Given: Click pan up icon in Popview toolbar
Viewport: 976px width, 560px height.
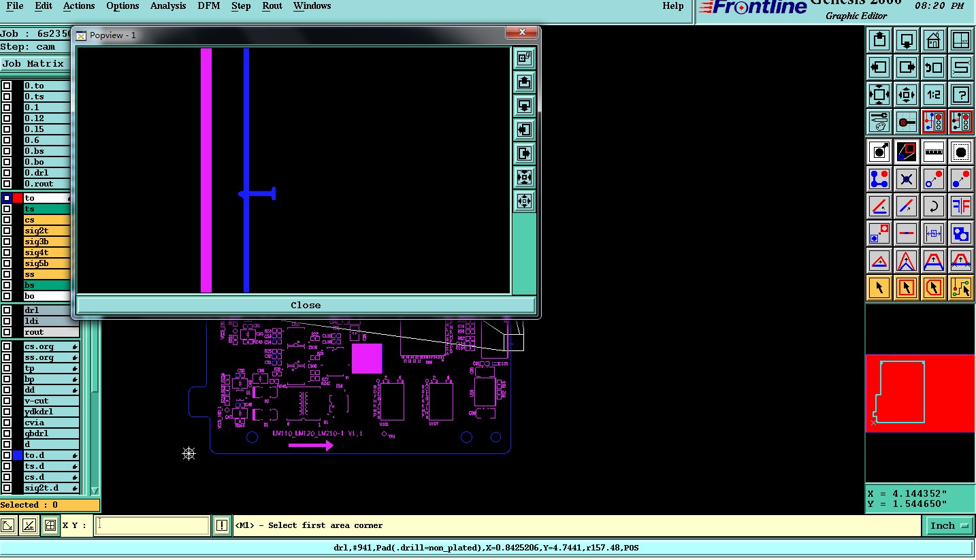Looking at the screenshot, I should click(x=524, y=82).
